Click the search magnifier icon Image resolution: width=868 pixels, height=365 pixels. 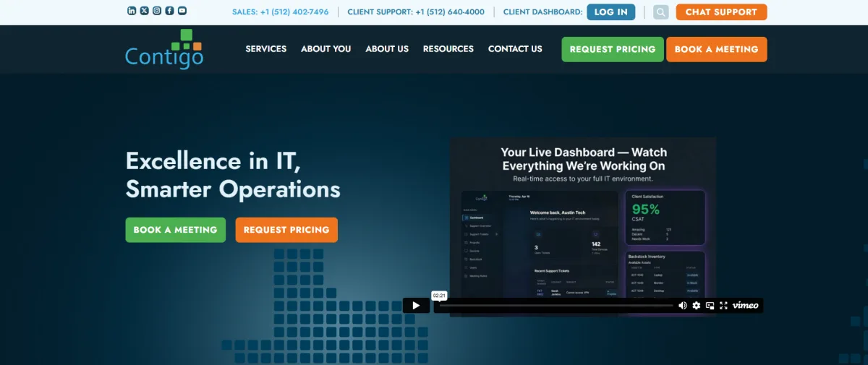(660, 12)
